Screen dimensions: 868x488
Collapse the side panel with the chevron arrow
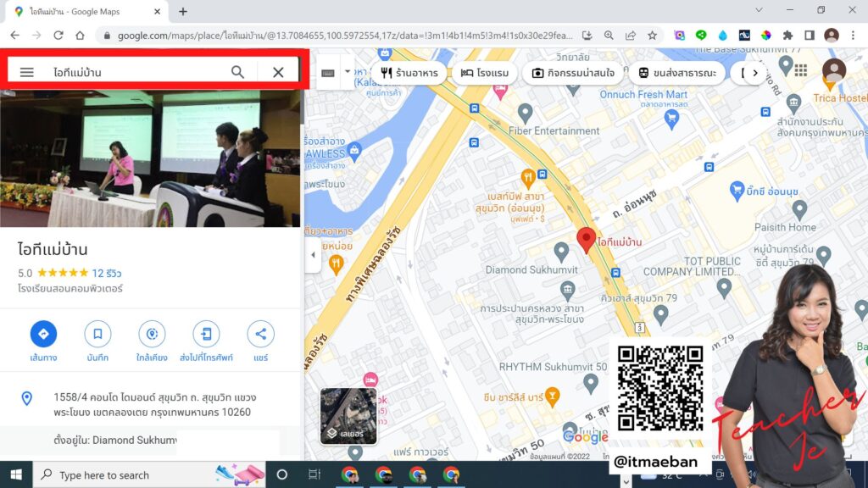[x=314, y=252]
